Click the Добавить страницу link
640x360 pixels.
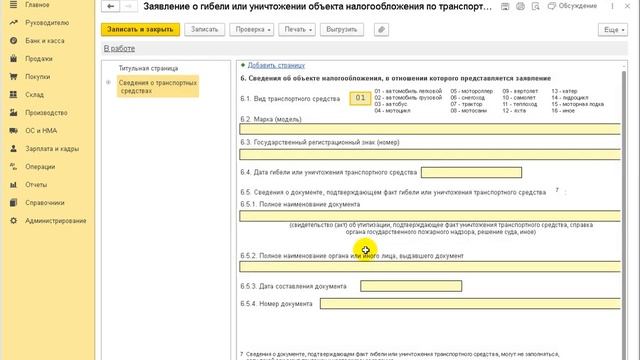click(276, 65)
